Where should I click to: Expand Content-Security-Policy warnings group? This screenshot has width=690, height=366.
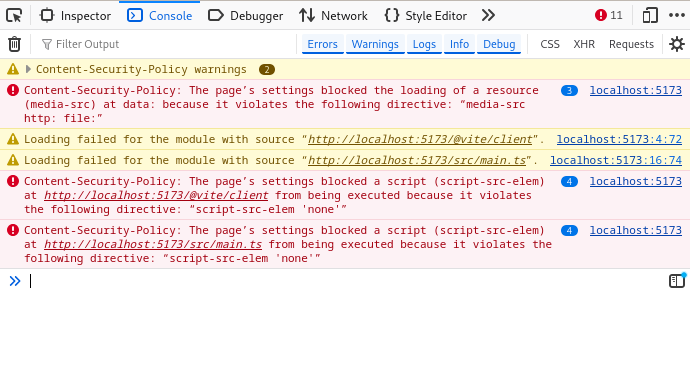coord(28,69)
